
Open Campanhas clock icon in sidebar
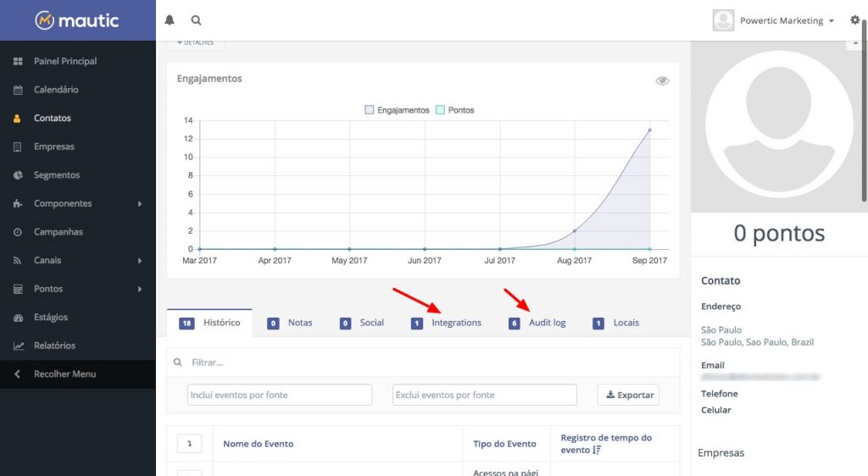[x=18, y=231]
